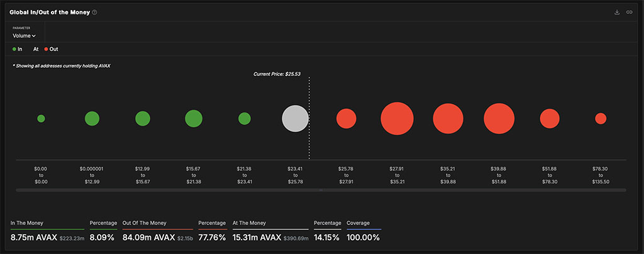Toggle the green In legend item
The height and width of the screenshot is (254, 644).
click(17, 49)
